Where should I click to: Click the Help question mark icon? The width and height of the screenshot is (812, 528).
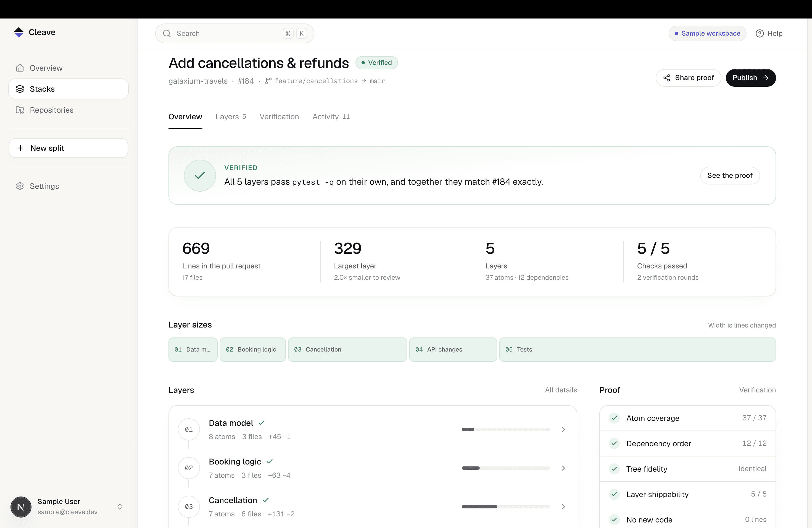pyautogui.click(x=760, y=33)
